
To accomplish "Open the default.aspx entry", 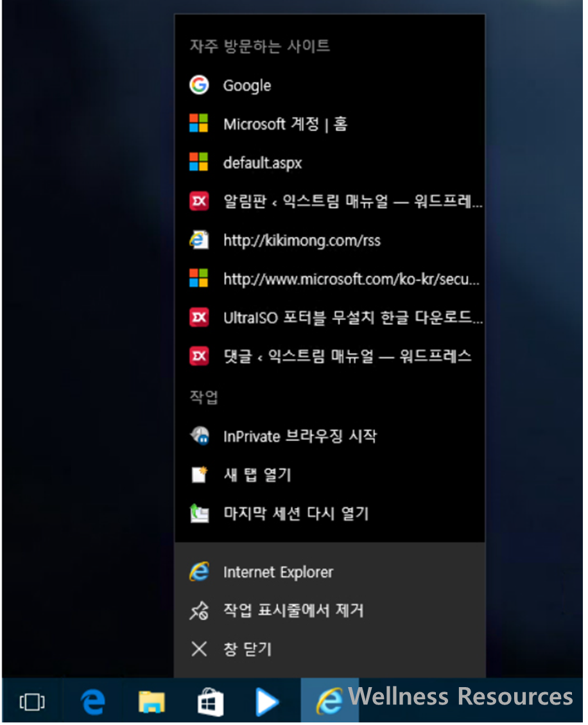I will coord(329,162).
